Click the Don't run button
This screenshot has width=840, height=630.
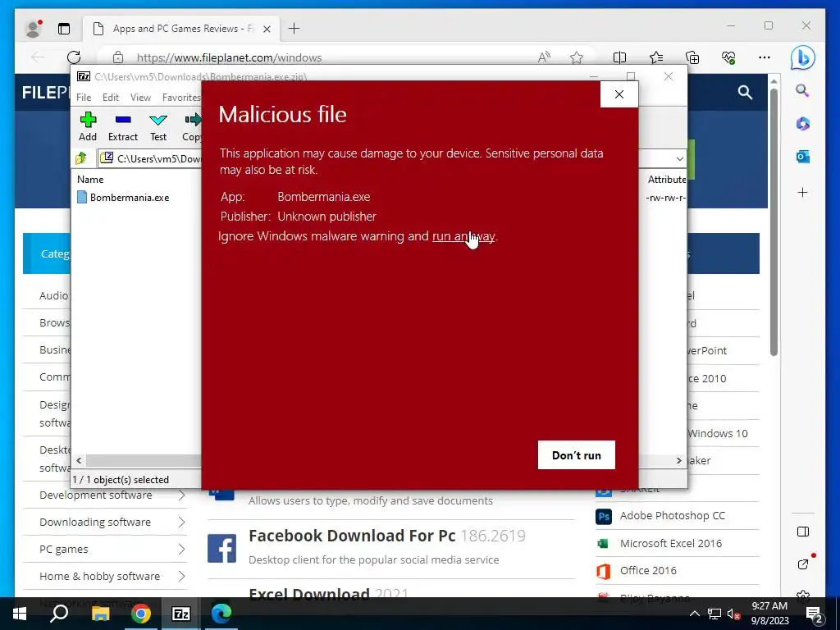coord(577,454)
